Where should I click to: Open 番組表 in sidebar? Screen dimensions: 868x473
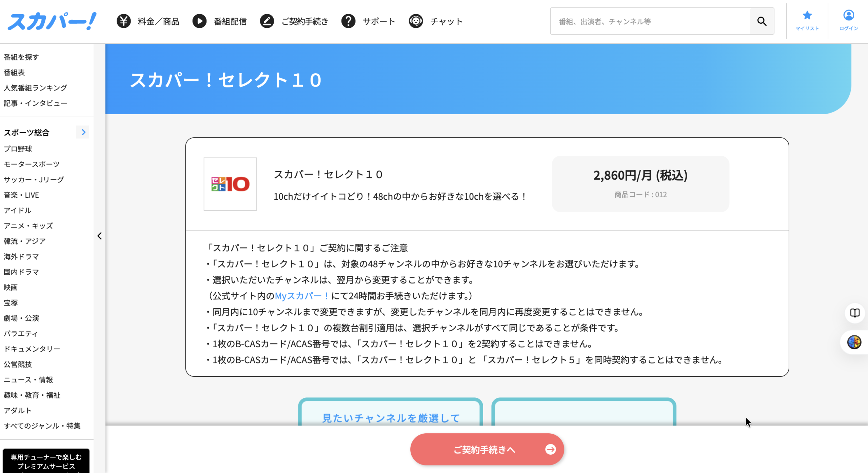(14, 72)
